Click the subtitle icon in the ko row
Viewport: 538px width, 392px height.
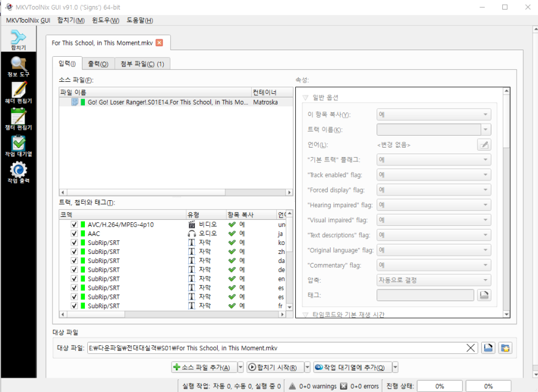[x=192, y=243]
